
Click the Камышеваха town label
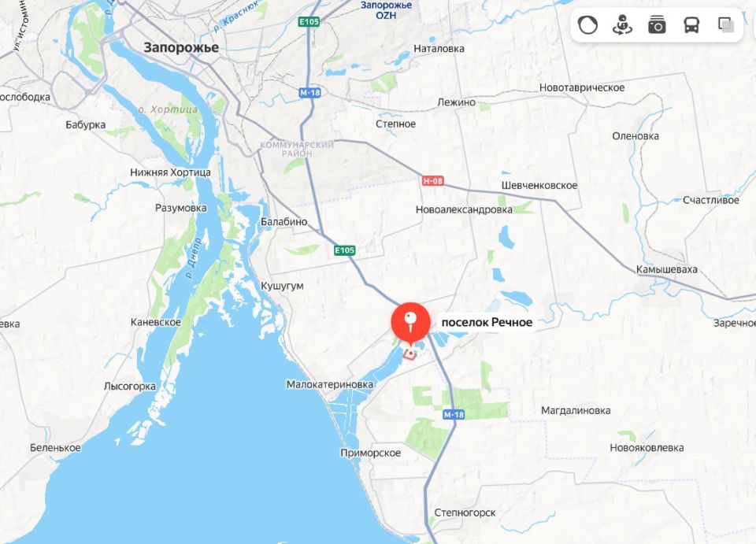[667, 269]
